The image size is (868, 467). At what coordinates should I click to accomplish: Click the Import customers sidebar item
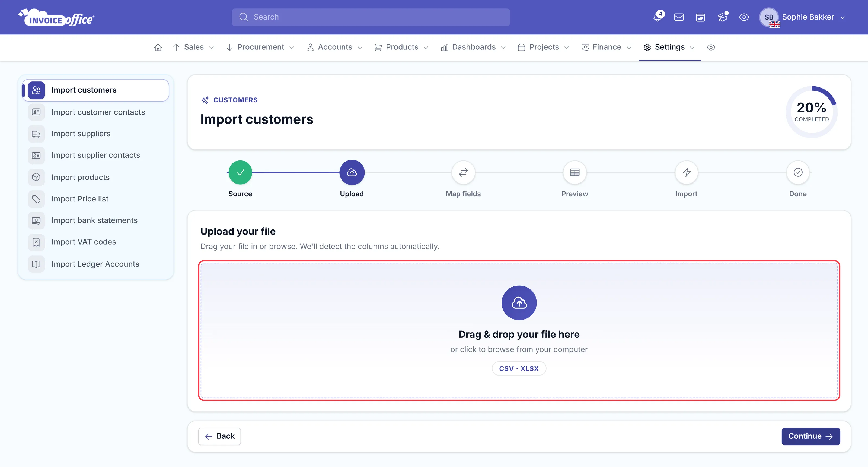[x=96, y=90]
